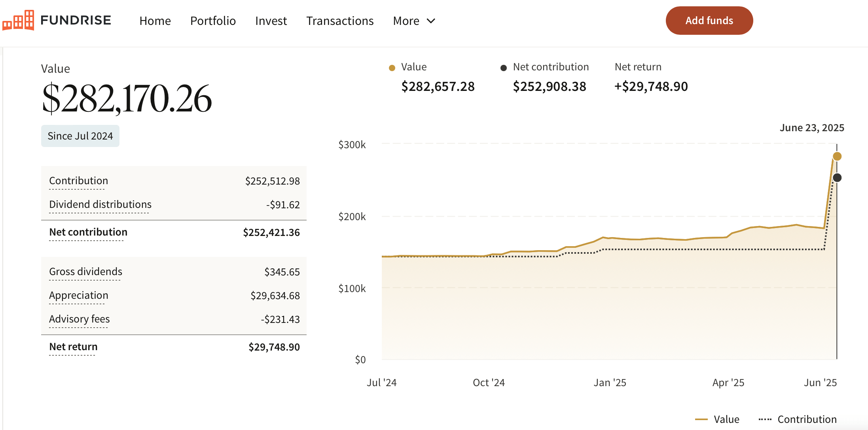
Task: Switch to the Portfolio tab
Action: (x=213, y=21)
